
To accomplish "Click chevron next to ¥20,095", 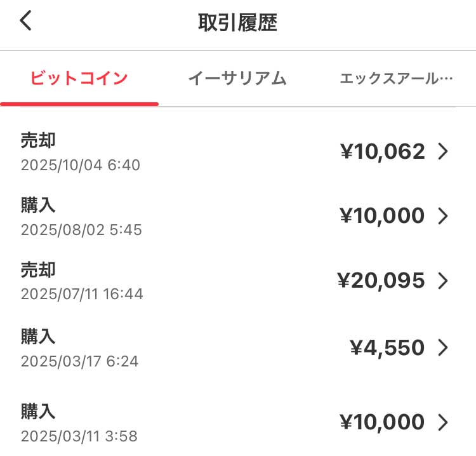I will tap(443, 281).
